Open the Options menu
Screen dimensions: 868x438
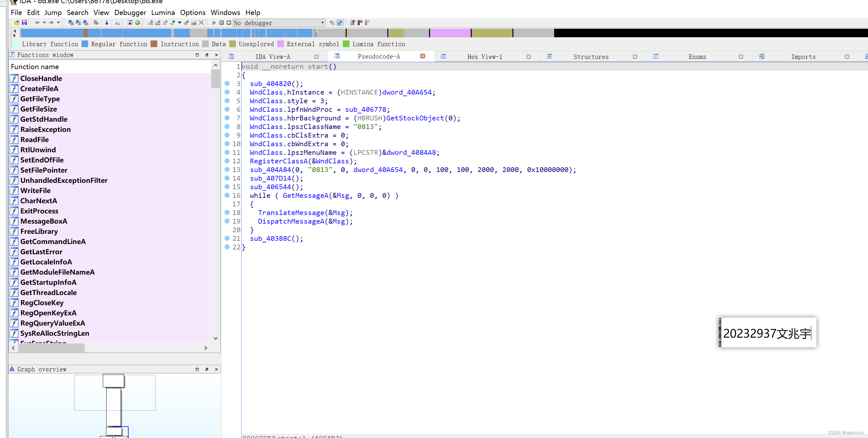(x=193, y=12)
